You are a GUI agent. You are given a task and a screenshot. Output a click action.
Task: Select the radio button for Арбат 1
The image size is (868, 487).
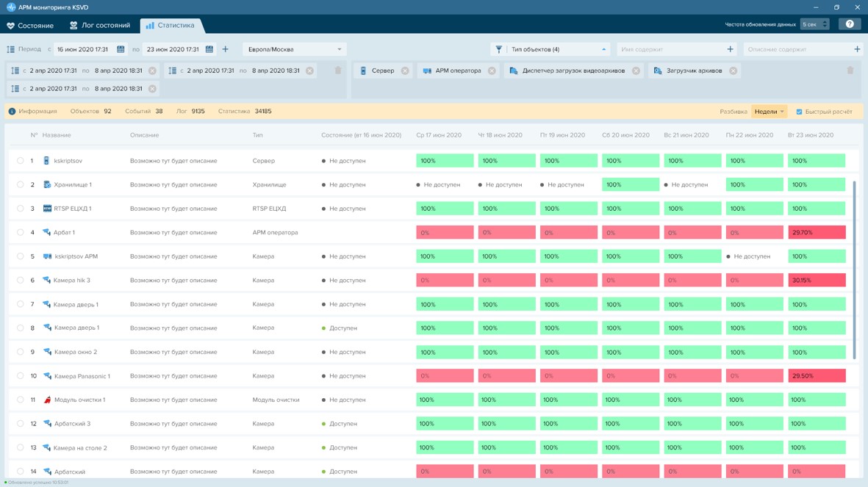[21, 233]
